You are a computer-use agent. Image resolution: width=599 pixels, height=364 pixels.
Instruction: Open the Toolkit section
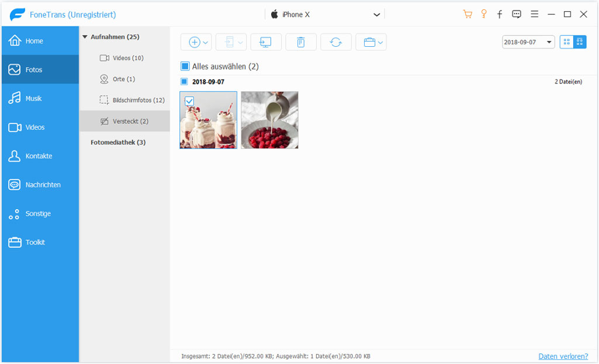click(40, 242)
